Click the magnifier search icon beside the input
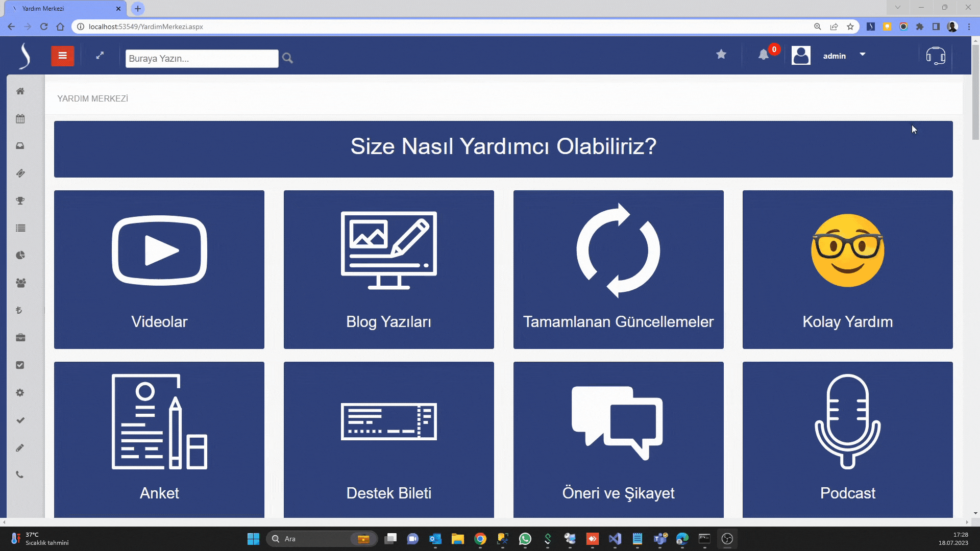This screenshot has height=551, width=980. tap(287, 58)
